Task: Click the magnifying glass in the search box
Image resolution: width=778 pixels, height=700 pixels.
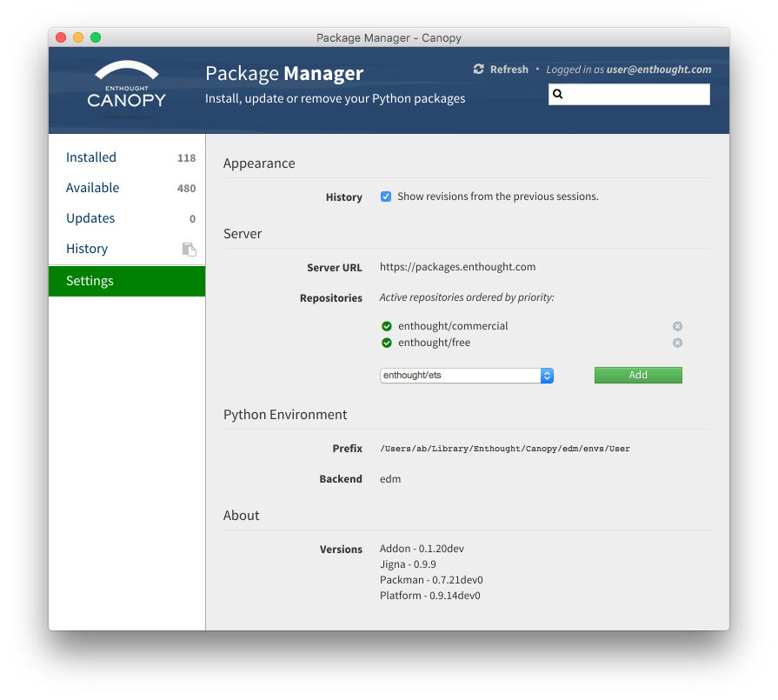Action: pyautogui.click(x=558, y=93)
